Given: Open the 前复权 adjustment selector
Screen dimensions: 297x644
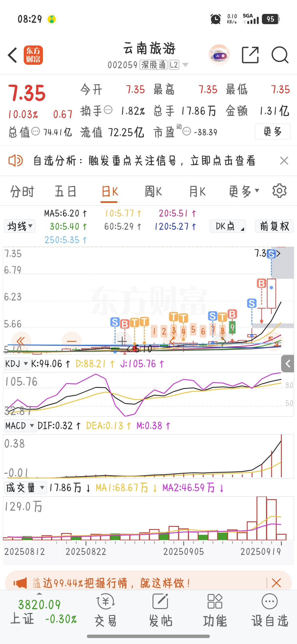Looking at the screenshot, I should 274,226.
